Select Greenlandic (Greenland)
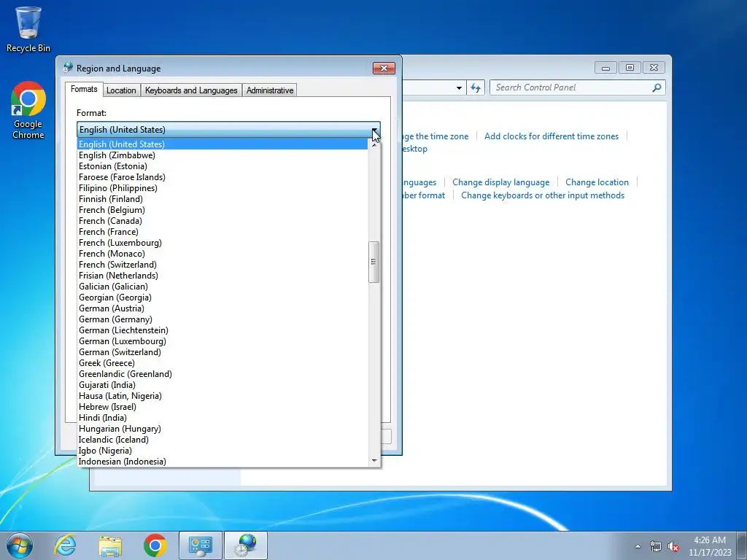This screenshot has width=747, height=560. [x=222, y=374]
